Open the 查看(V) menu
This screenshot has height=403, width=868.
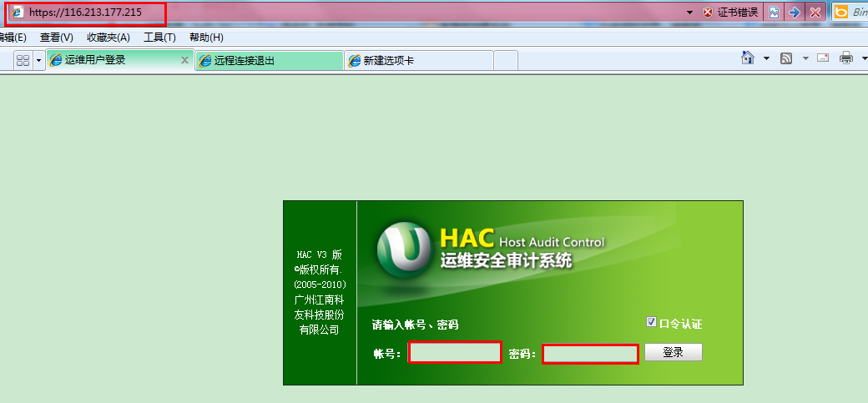[x=57, y=38]
